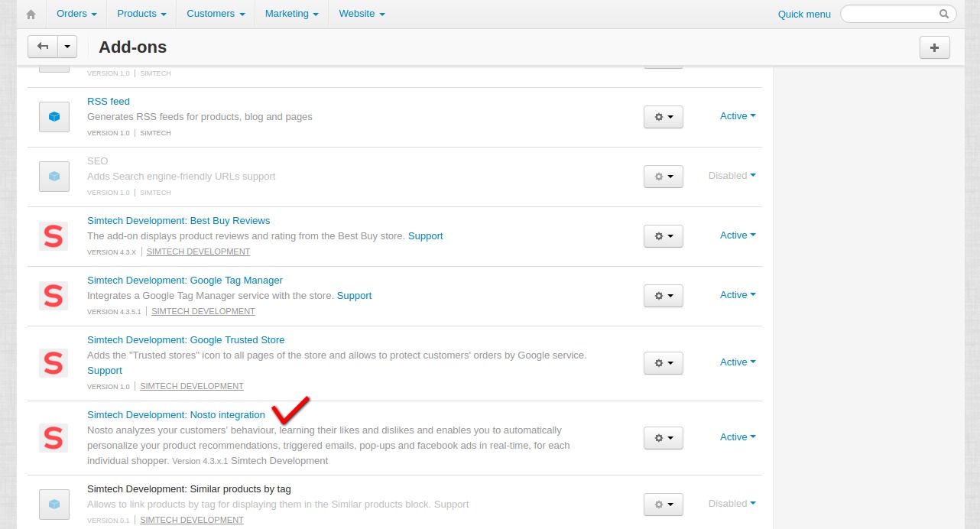Screen dimensions: 980x529
Task: Click 'Generates RSS feeds for products, blog and pages'
Action: [200, 117]
